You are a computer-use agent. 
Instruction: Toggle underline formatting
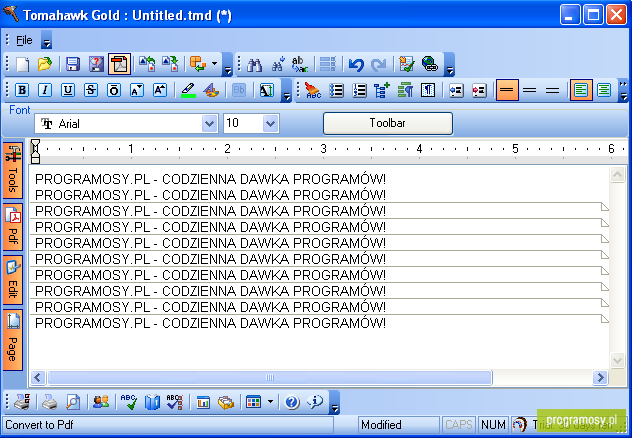(68, 90)
